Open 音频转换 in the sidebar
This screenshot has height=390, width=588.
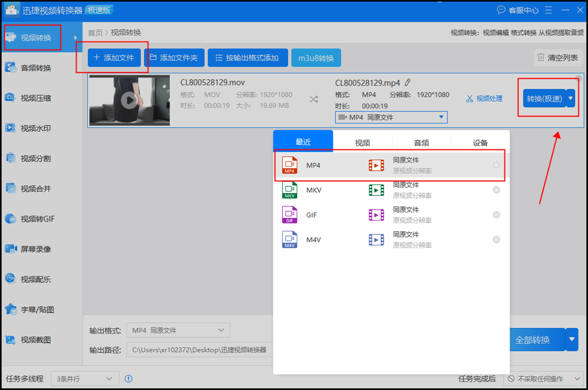pos(41,68)
